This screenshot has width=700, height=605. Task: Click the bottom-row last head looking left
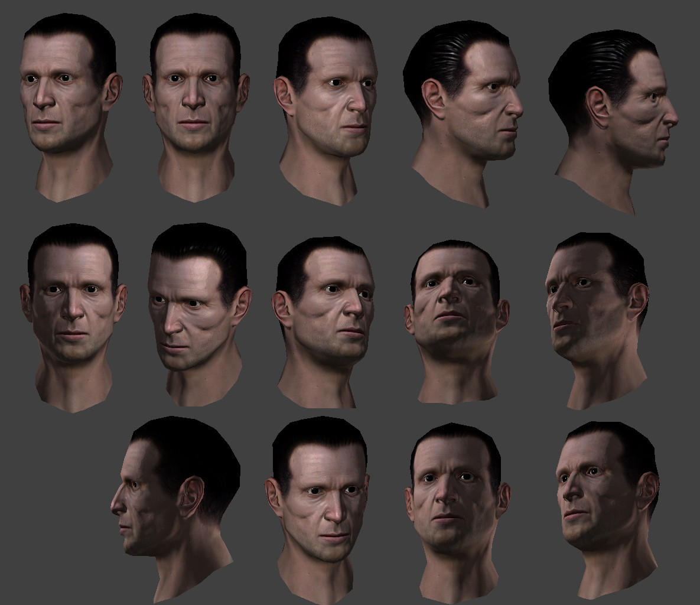(607, 510)
